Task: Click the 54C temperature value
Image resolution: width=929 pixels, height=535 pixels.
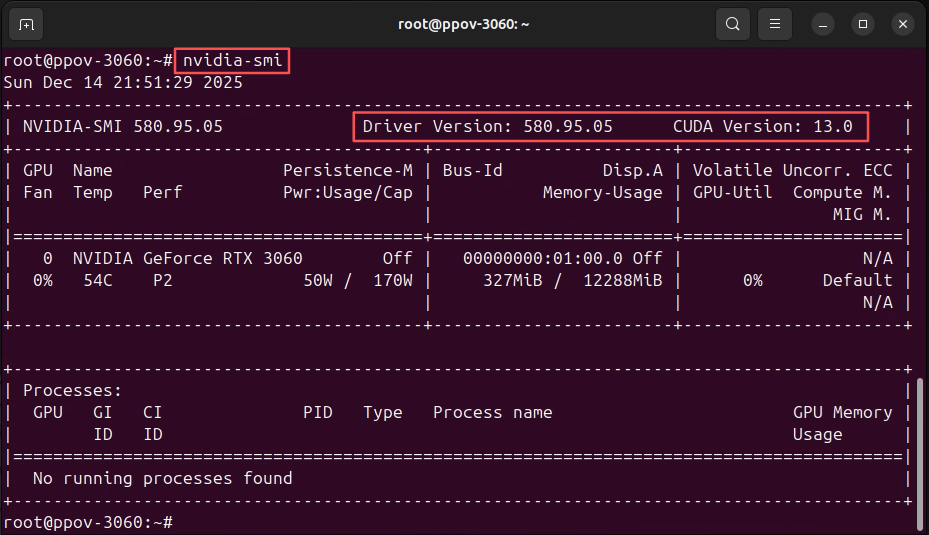Action: click(x=98, y=280)
